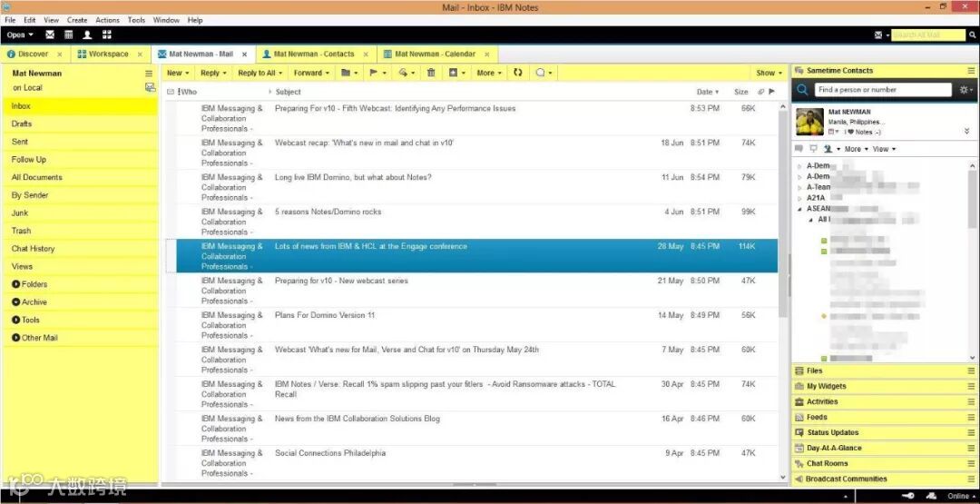The width and height of the screenshot is (980, 504).
Task: Open the Open dropdown in top bar
Action: 20,35
